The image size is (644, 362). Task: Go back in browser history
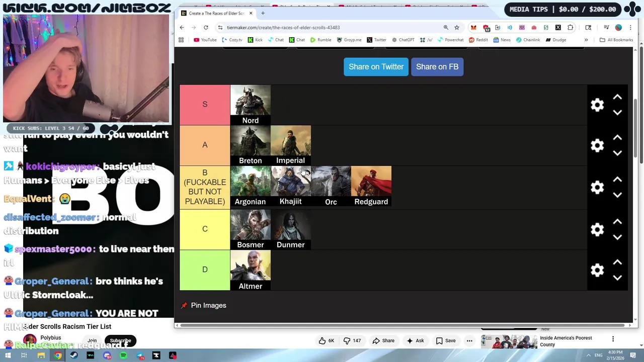pyautogui.click(x=182, y=28)
